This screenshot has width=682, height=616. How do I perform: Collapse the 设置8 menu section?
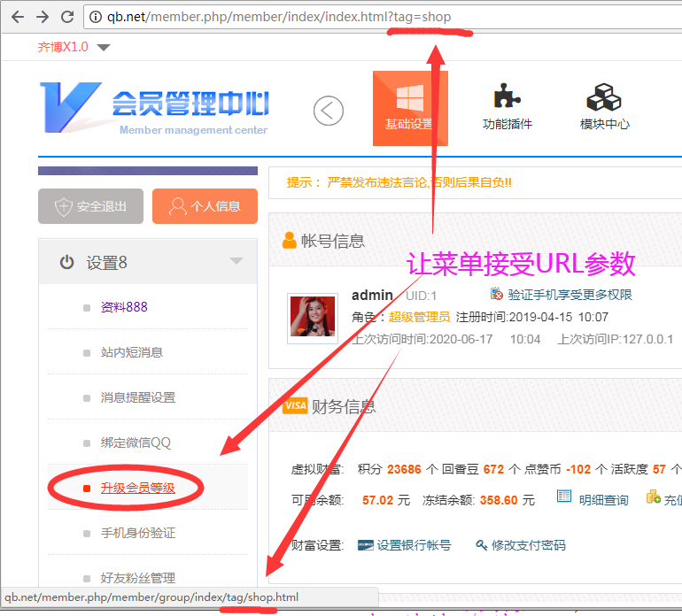(x=236, y=261)
